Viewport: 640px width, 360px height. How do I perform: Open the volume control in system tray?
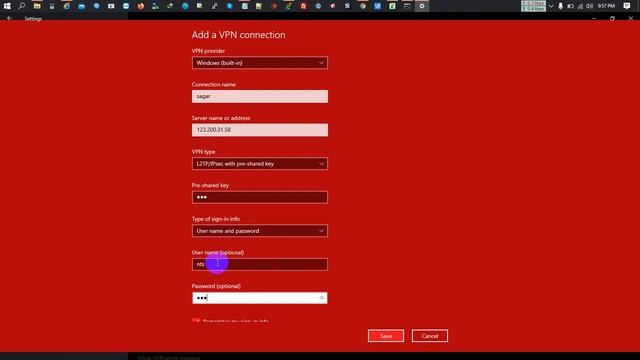coord(589,6)
